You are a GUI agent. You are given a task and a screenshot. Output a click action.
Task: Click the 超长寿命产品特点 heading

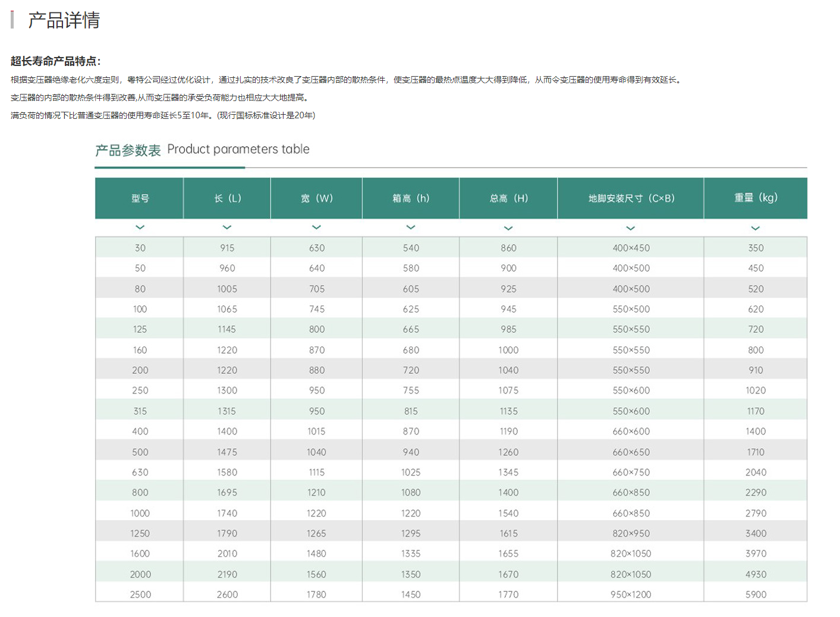[x=55, y=61]
